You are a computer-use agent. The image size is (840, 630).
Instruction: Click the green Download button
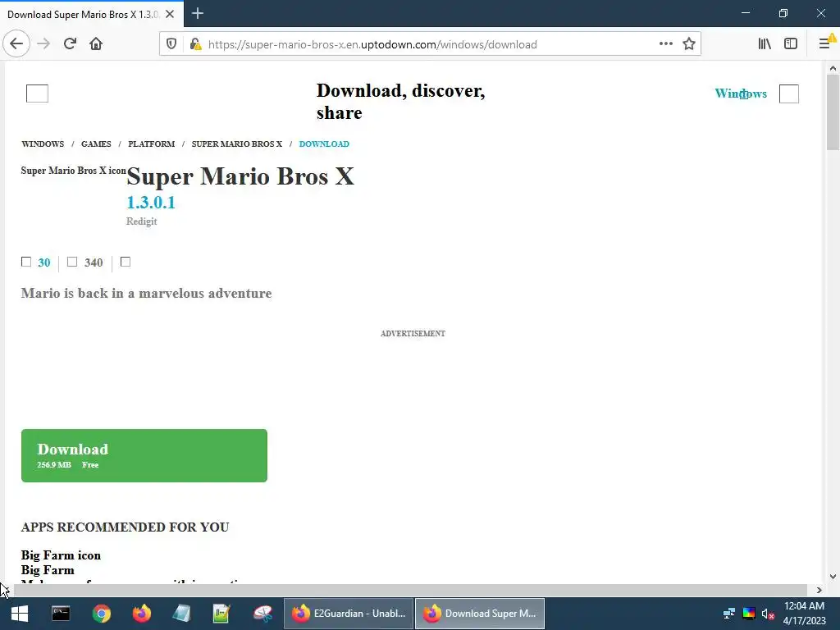click(x=144, y=455)
